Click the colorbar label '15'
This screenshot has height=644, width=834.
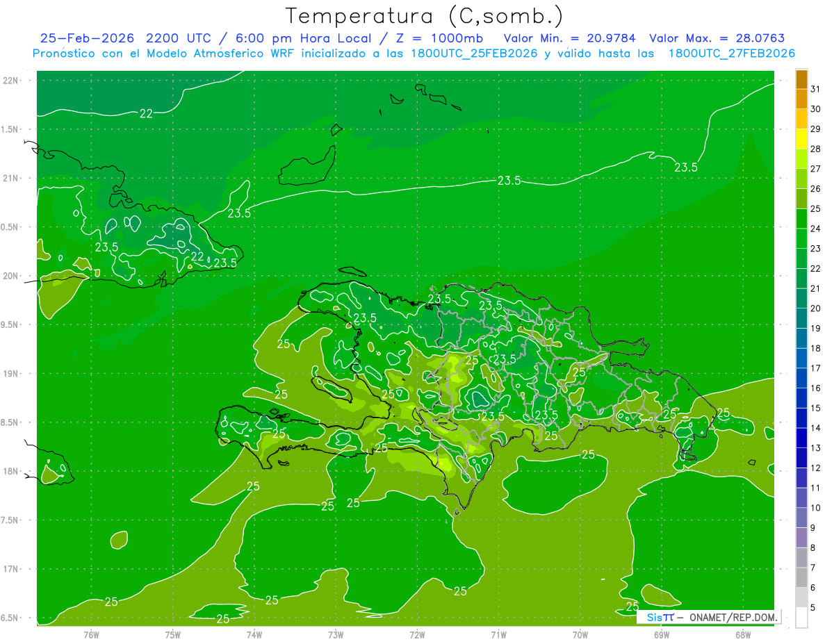point(815,408)
